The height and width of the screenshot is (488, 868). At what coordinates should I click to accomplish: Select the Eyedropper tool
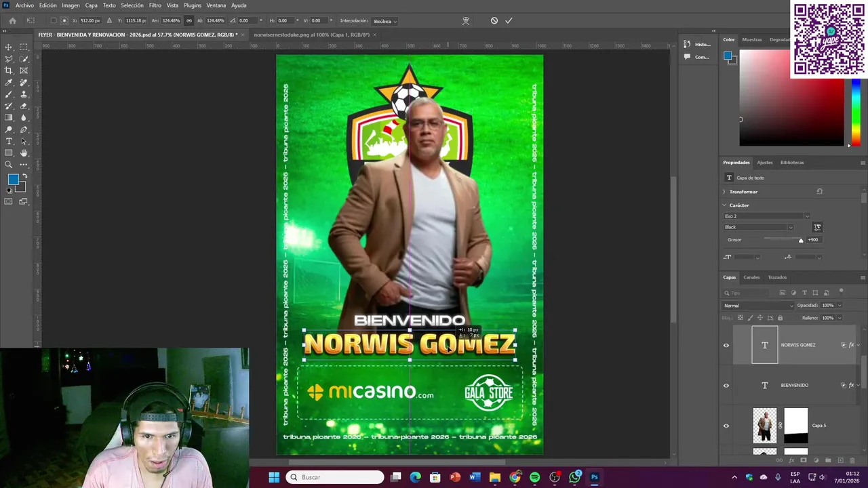tap(9, 83)
